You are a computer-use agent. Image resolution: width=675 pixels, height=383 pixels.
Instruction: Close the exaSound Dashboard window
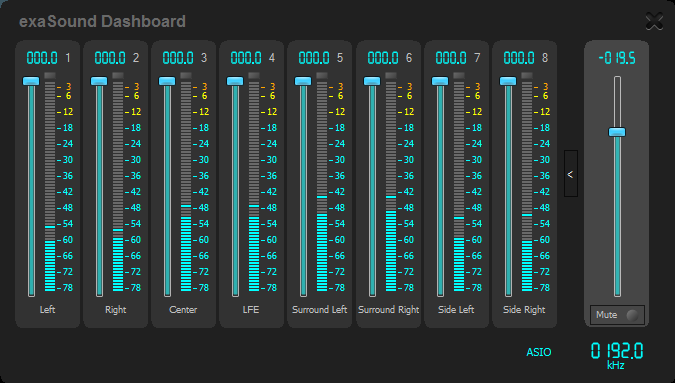coord(654,21)
